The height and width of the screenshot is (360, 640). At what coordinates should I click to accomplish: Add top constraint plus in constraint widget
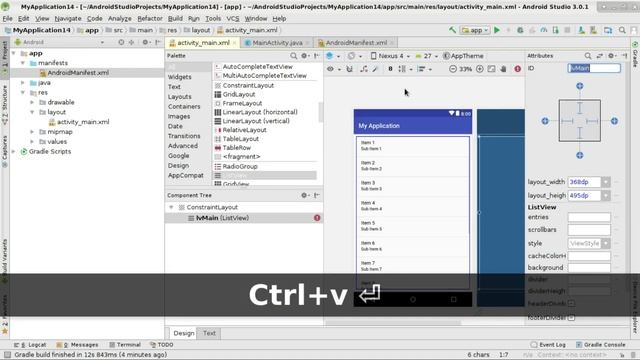pyautogui.click(x=580, y=86)
